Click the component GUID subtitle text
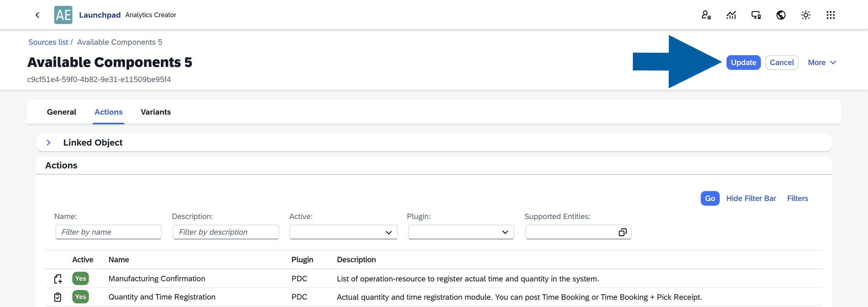The width and height of the screenshot is (868, 307). pos(99,79)
